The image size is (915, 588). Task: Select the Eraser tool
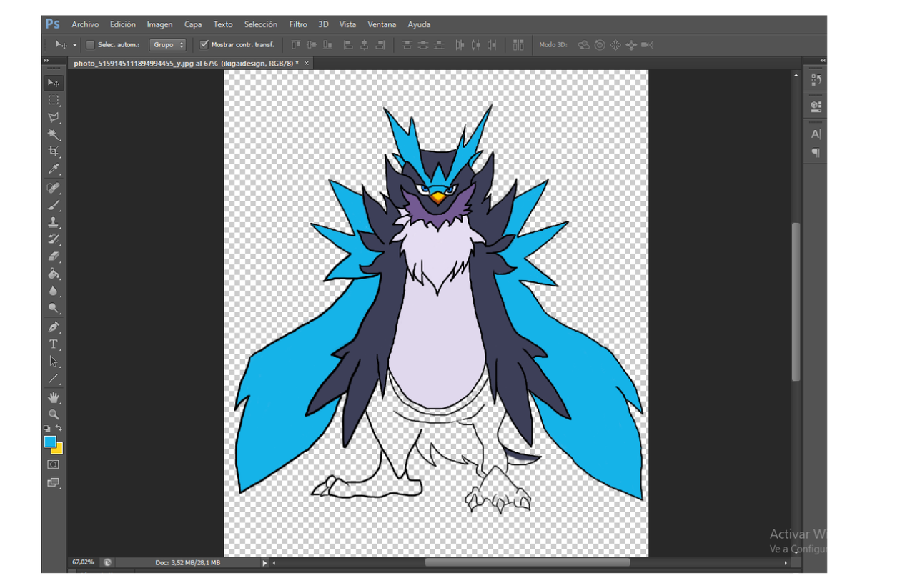click(54, 256)
